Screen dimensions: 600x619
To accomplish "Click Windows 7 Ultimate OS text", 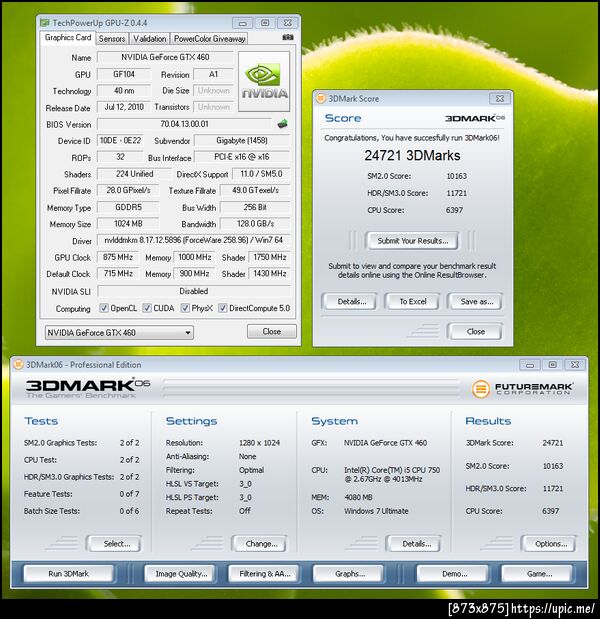I will coord(376,511).
